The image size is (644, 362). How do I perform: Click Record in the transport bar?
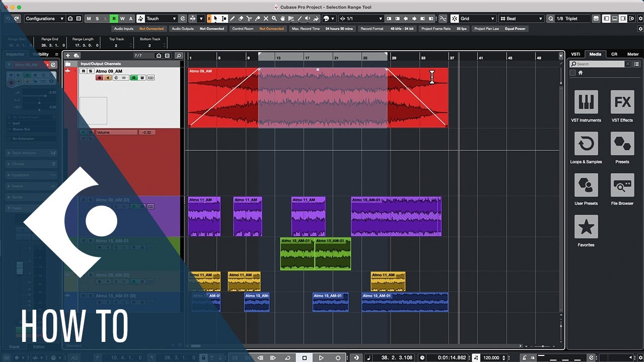338,357
